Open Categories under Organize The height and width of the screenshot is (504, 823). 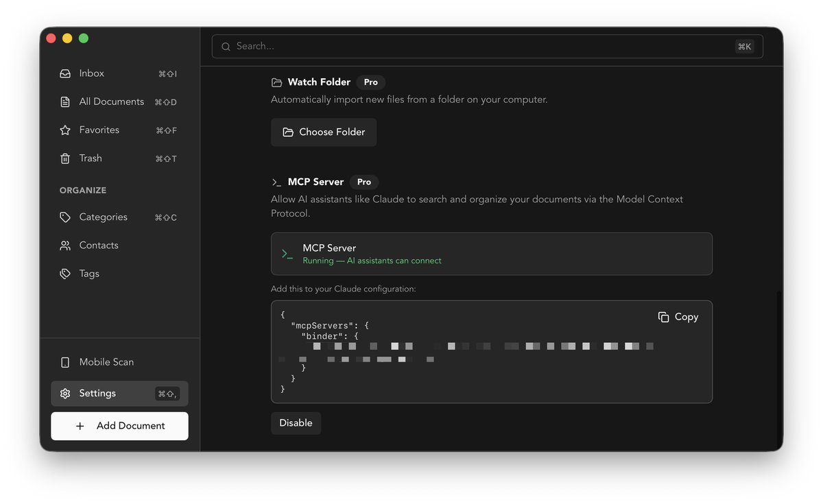[x=119, y=217]
